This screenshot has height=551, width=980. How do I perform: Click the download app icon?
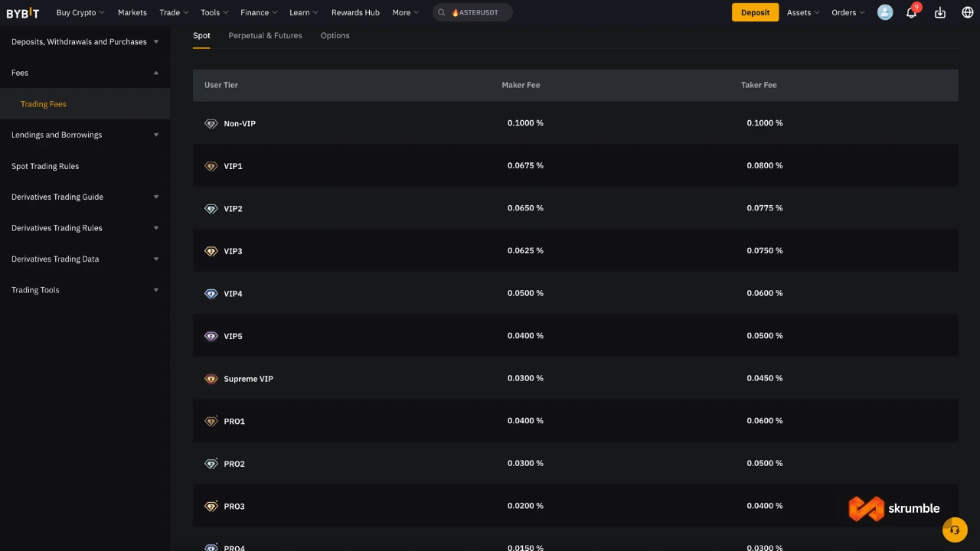coord(940,12)
